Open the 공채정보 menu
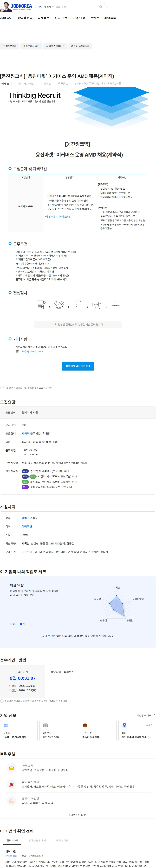The height and width of the screenshot is (868, 156). [43, 18]
